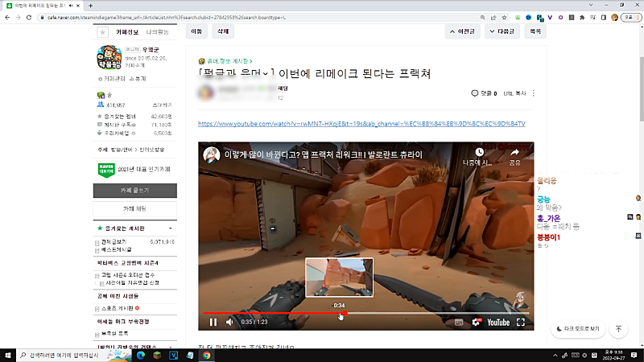Open the 베스트게시글 board
644x362 pixels.
click(116, 249)
